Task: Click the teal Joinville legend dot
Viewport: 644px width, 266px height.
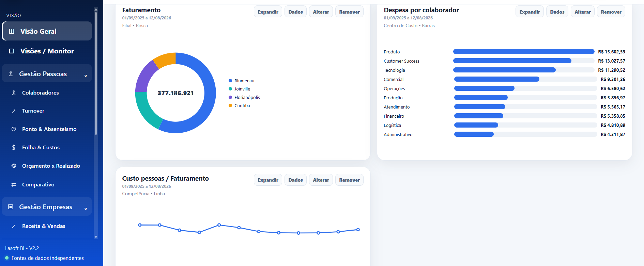Action: pos(230,89)
